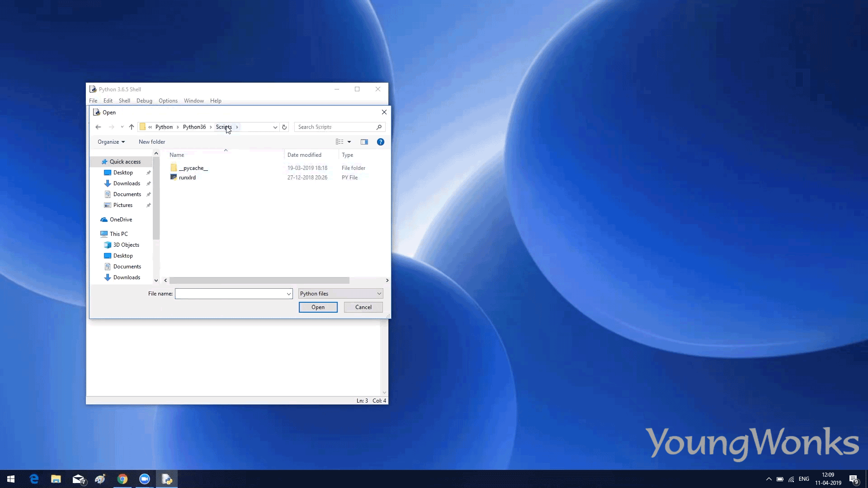Open File name history dropdown
This screenshot has height=488, width=868.
point(288,294)
